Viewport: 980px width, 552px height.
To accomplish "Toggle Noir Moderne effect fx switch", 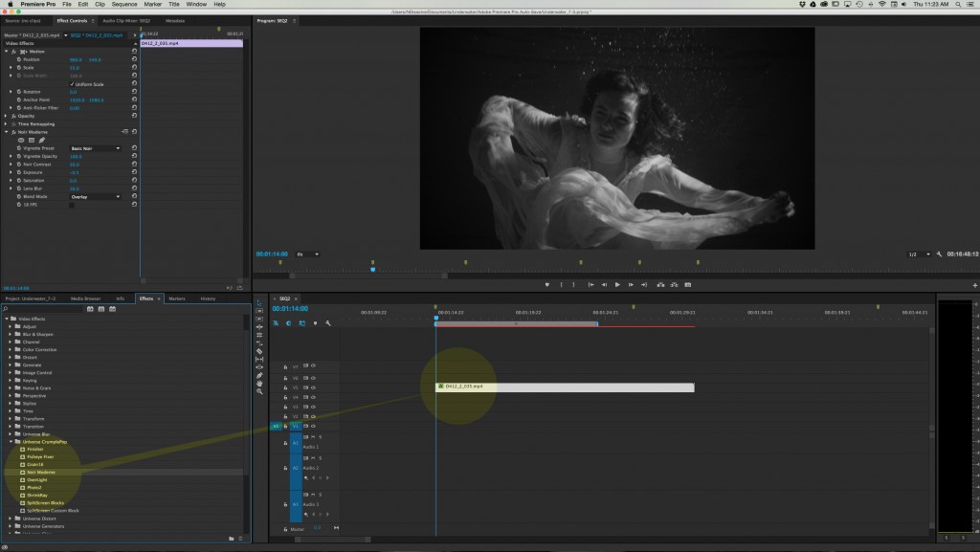I will pos(13,132).
